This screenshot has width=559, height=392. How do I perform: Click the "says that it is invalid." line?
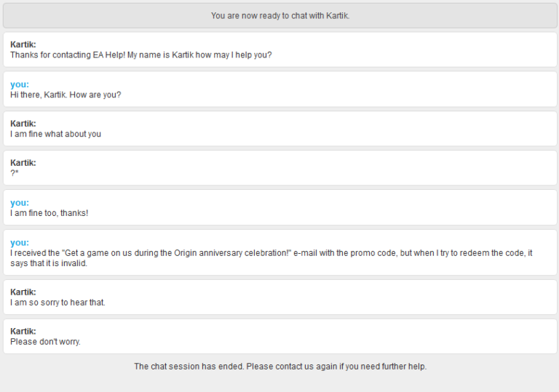(x=49, y=263)
